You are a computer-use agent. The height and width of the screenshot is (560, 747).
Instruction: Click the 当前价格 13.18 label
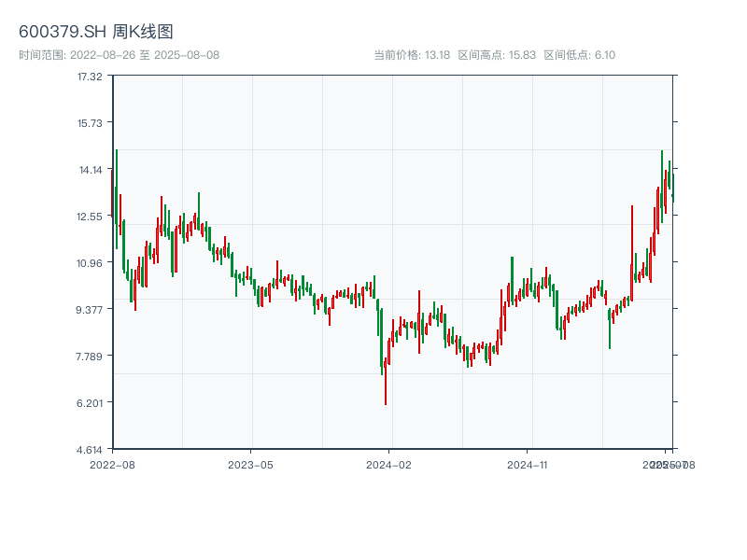click(x=412, y=55)
